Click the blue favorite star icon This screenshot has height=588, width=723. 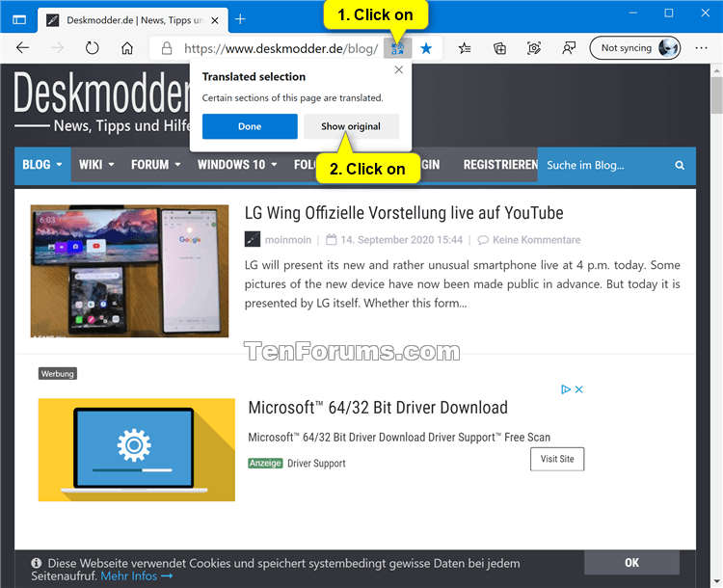click(426, 48)
